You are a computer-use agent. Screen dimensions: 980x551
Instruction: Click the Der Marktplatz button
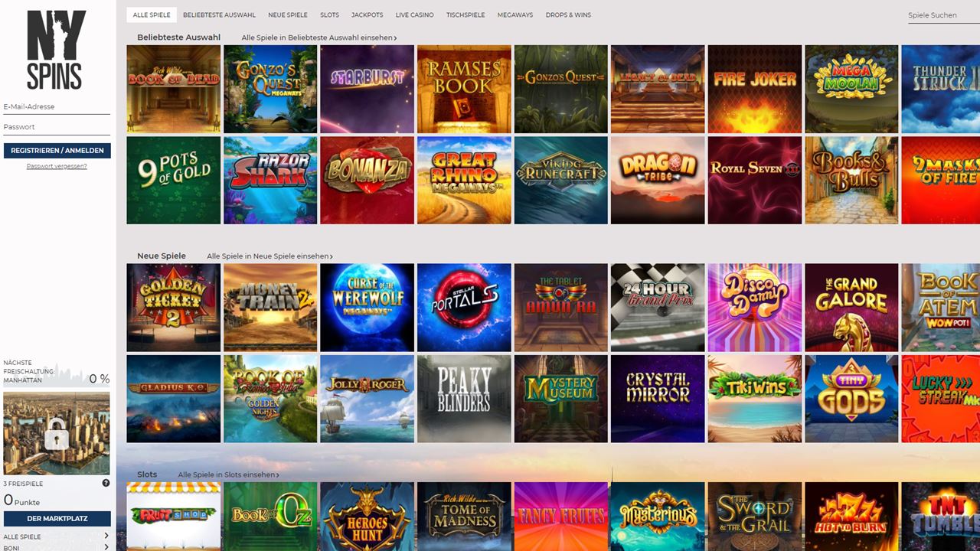pos(57,518)
